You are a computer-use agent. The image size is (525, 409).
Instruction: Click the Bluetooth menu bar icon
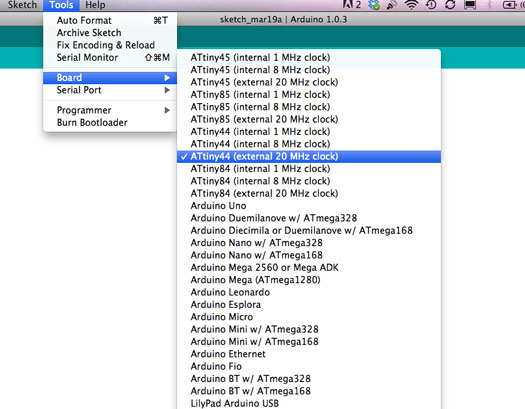[x=489, y=5]
